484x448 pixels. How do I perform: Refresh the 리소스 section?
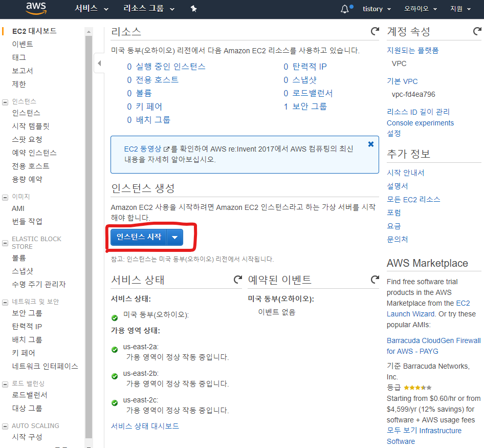(x=375, y=31)
